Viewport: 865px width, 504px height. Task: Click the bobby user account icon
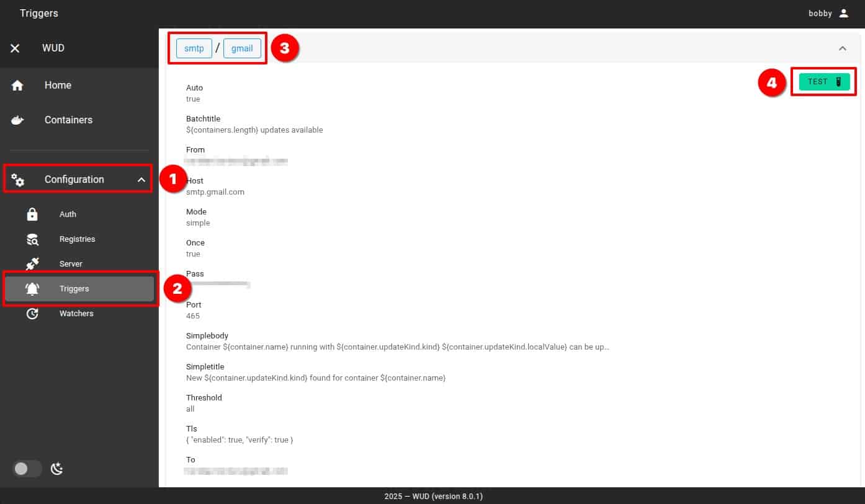843,14
